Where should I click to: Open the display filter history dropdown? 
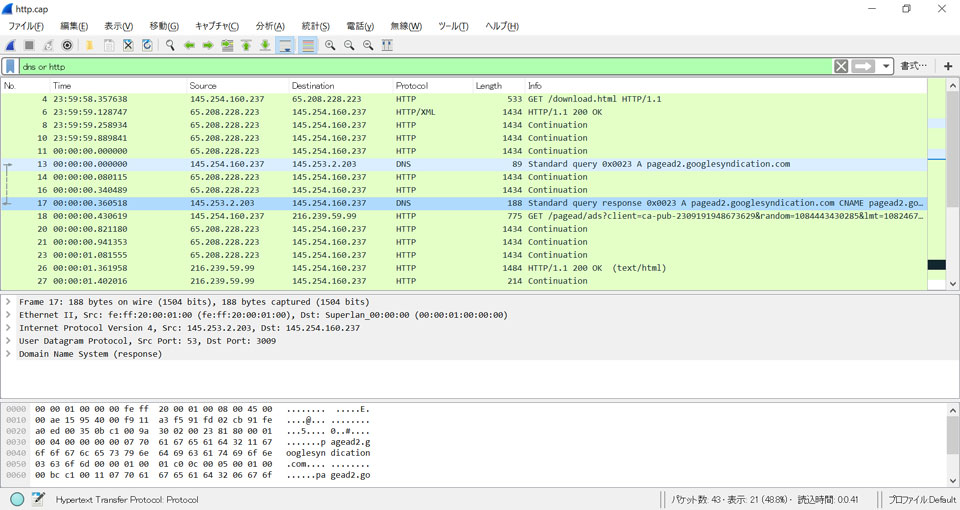pos(886,66)
